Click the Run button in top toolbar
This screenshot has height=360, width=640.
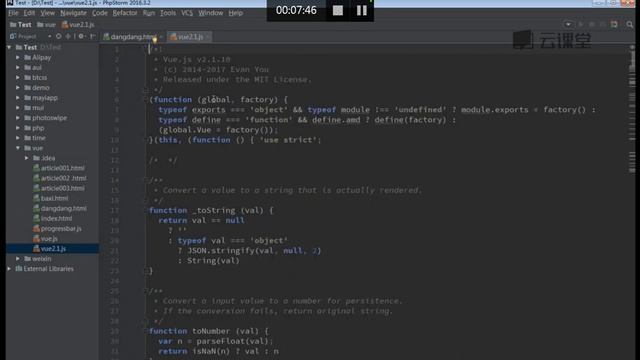tap(580, 24)
